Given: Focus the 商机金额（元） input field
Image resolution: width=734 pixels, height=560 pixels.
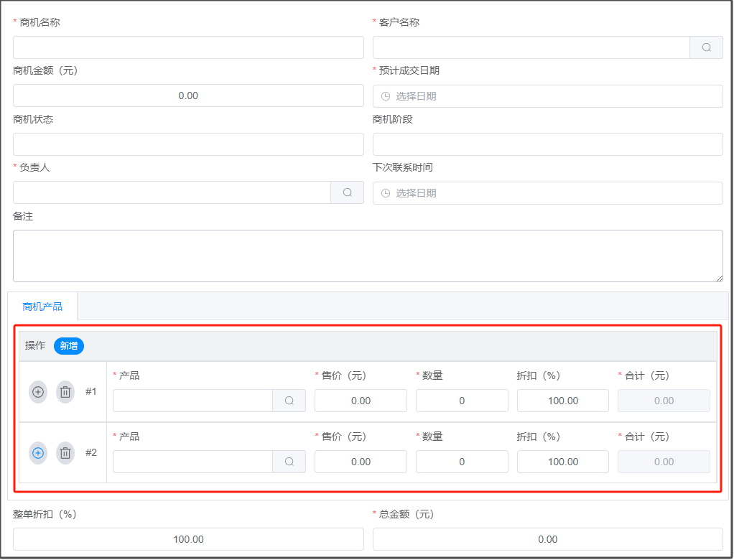Looking at the screenshot, I should click(188, 95).
